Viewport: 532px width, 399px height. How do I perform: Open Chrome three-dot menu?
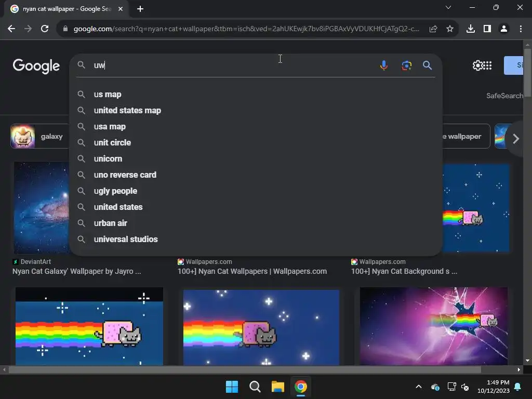tap(521, 29)
